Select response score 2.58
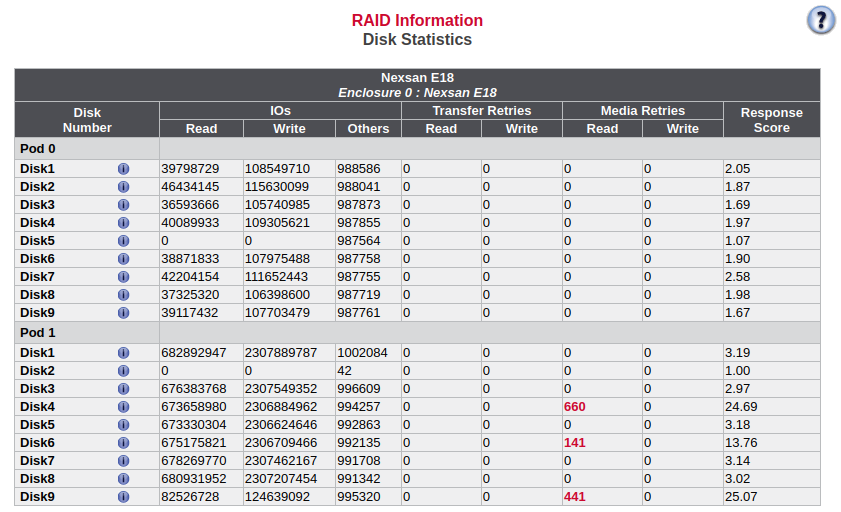This screenshot has height=512, width=841. (737, 277)
